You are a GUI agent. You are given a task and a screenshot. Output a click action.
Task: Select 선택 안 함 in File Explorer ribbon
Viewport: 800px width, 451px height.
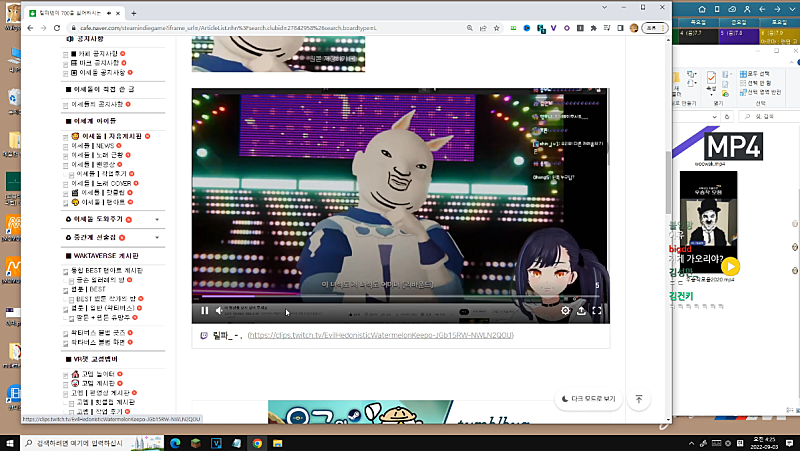(756, 83)
